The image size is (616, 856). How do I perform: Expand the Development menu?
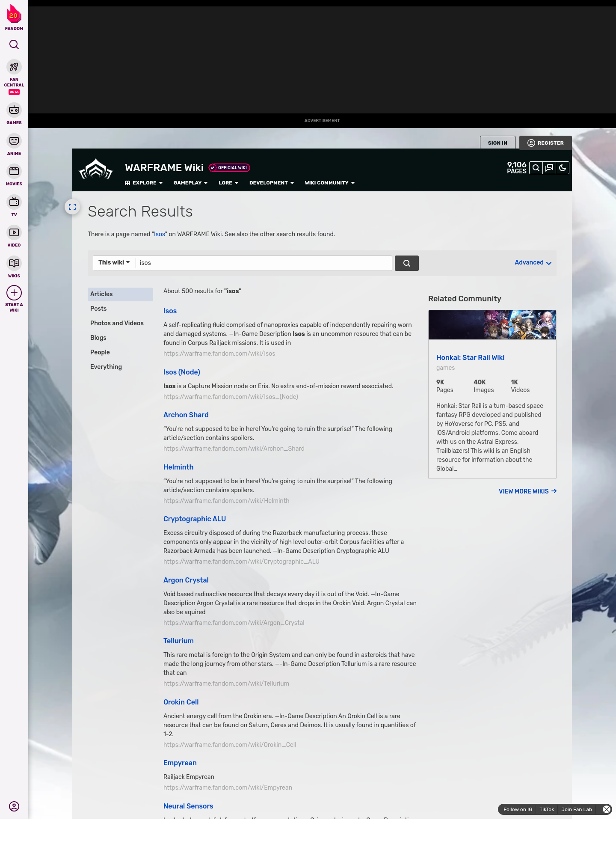tap(272, 183)
